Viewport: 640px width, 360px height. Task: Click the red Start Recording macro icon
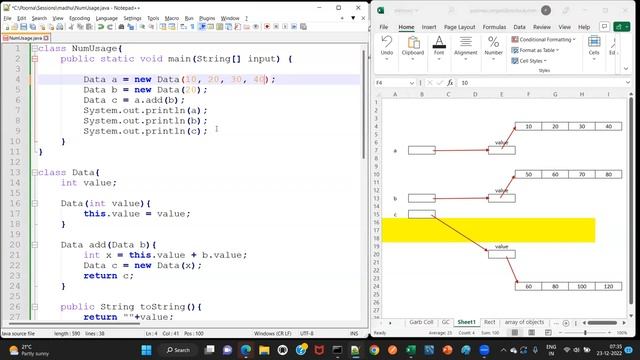click(x=267, y=27)
